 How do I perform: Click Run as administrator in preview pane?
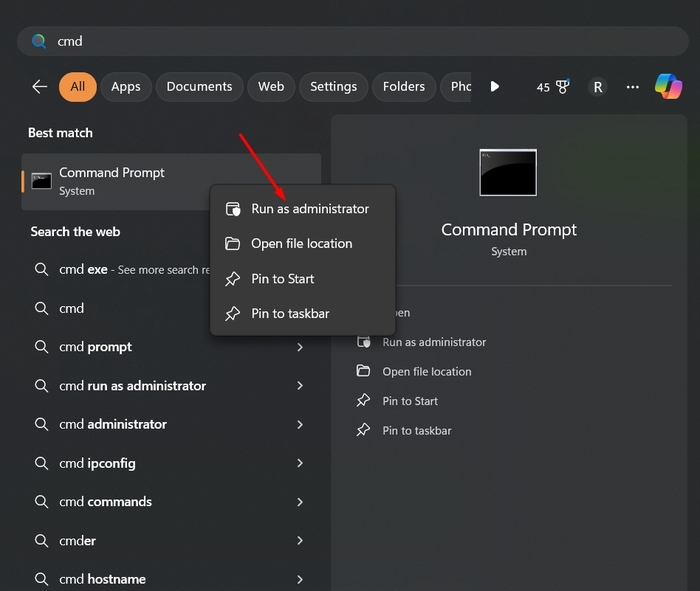[x=434, y=342]
